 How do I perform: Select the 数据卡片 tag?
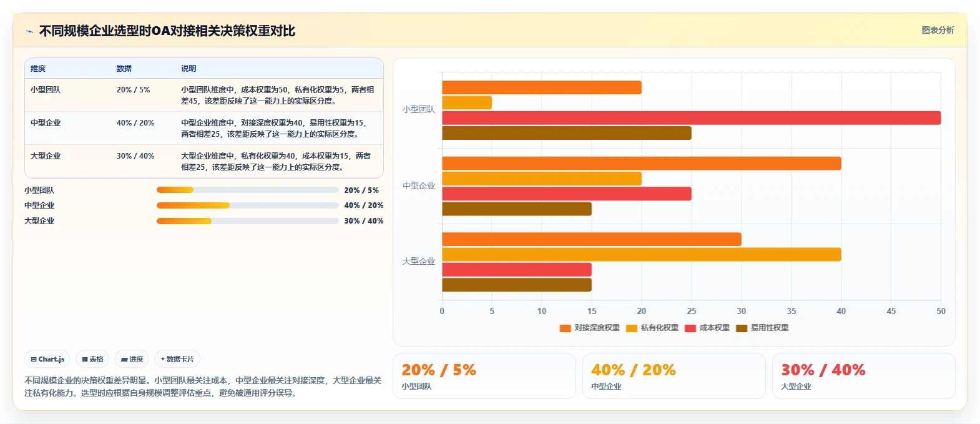coord(177,359)
